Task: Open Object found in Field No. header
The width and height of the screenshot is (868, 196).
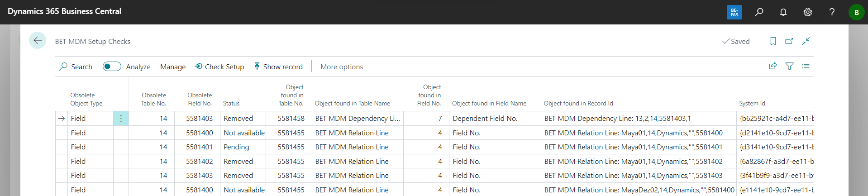Action: (429, 95)
